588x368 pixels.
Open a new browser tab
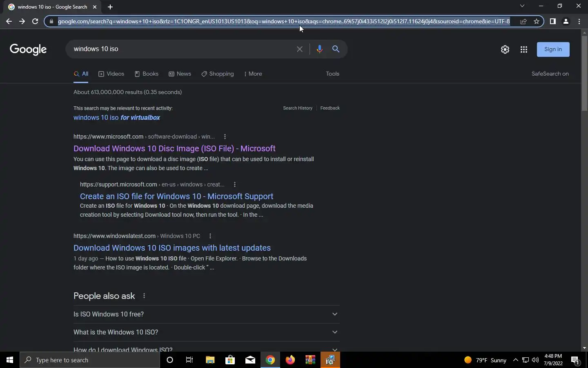pyautogui.click(x=110, y=7)
